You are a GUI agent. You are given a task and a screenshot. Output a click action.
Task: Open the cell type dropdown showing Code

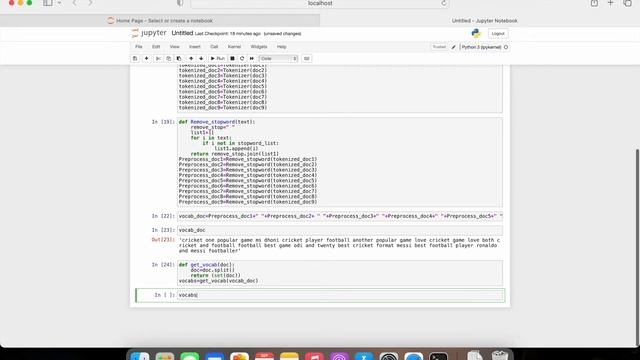point(278,58)
